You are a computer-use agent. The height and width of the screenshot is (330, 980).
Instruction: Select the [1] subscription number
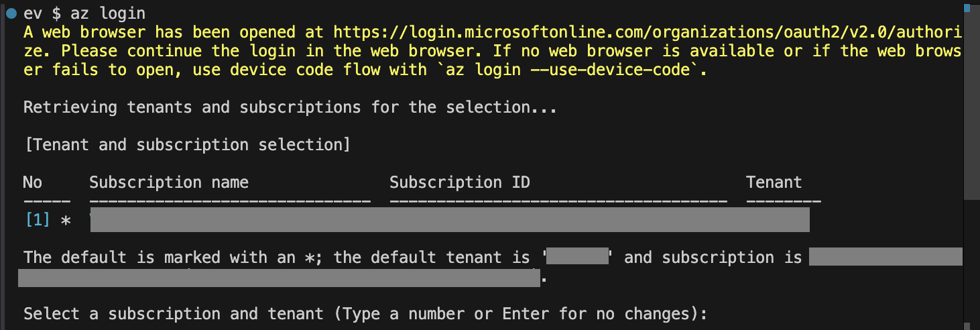click(37, 219)
